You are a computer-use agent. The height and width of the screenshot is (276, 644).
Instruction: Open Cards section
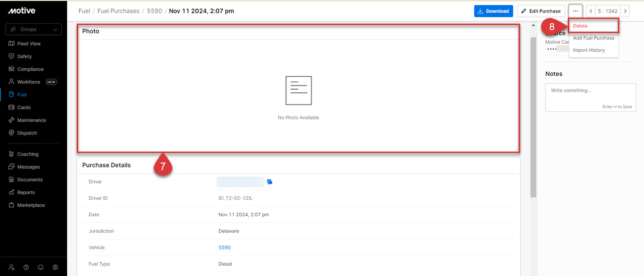click(x=24, y=107)
